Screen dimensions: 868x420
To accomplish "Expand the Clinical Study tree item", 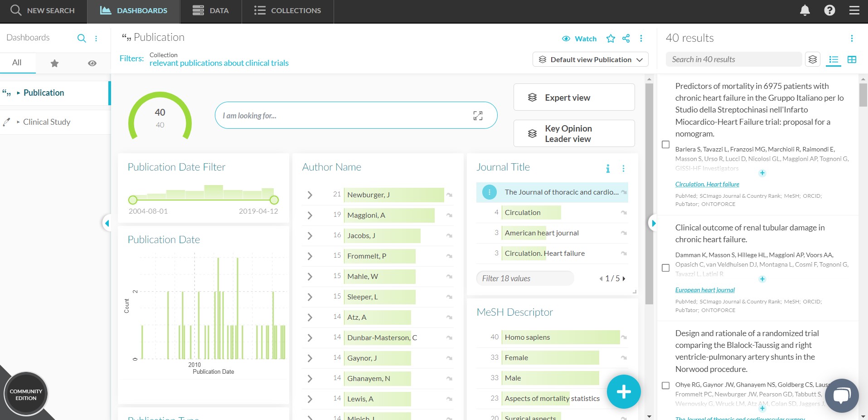I will click(18, 122).
